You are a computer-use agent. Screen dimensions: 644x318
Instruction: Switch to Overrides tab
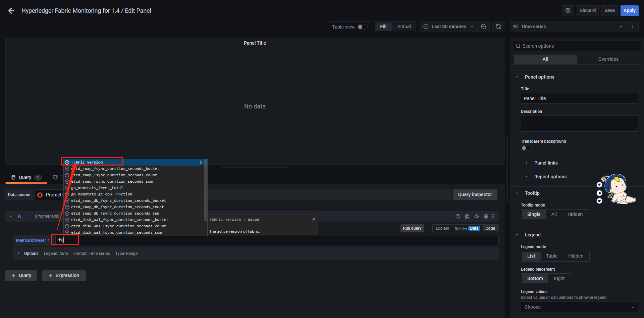click(x=608, y=59)
